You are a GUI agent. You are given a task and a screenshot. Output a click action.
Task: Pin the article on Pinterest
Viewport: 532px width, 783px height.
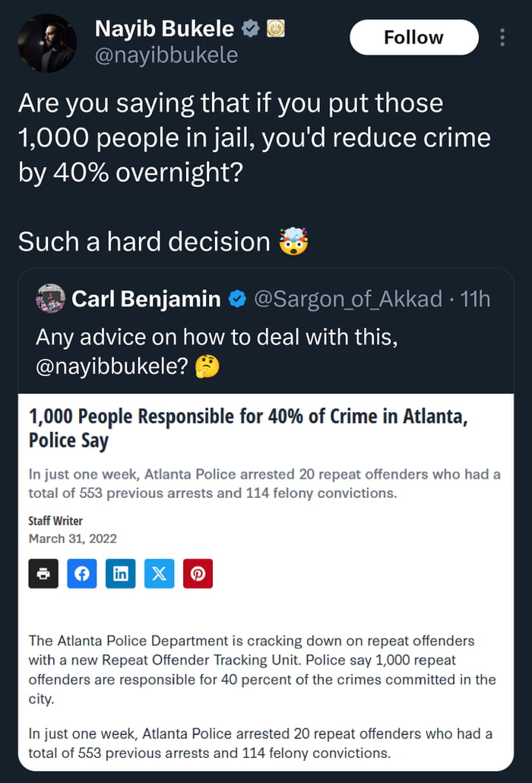click(198, 573)
